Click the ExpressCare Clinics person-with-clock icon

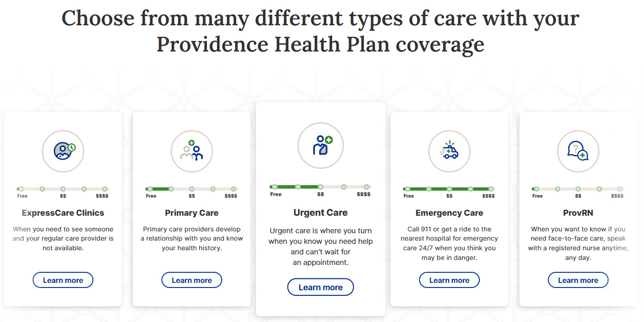63,151
